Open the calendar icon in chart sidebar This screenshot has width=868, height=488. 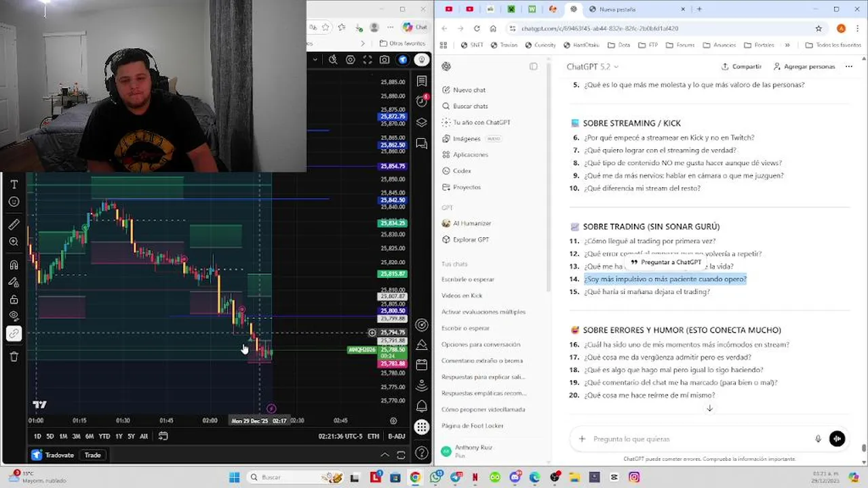[x=422, y=365]
